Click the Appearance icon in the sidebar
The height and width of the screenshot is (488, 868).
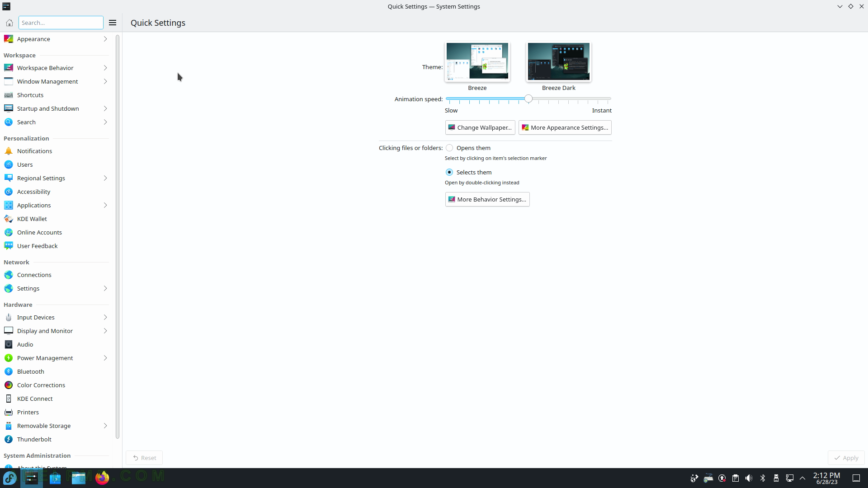click(9, 39)
